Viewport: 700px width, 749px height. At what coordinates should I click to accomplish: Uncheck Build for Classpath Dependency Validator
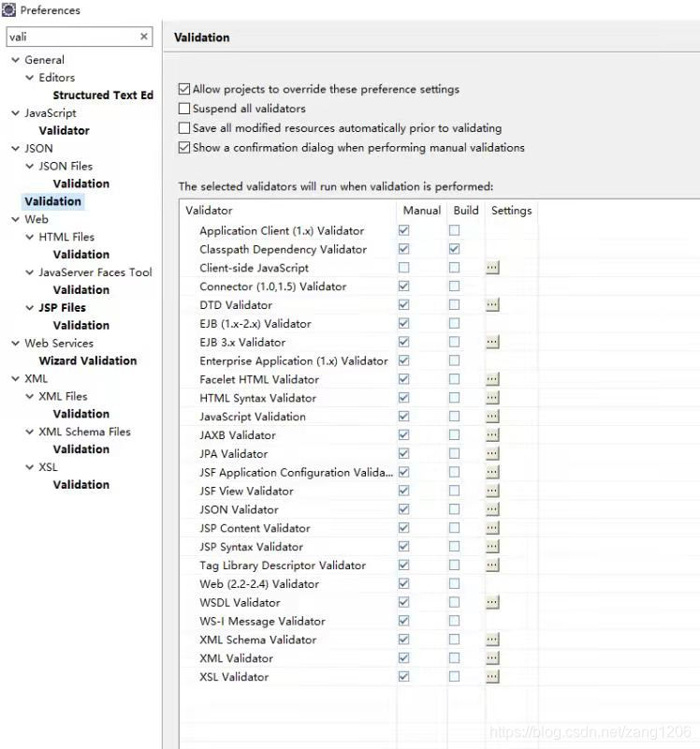pos(454,249)
